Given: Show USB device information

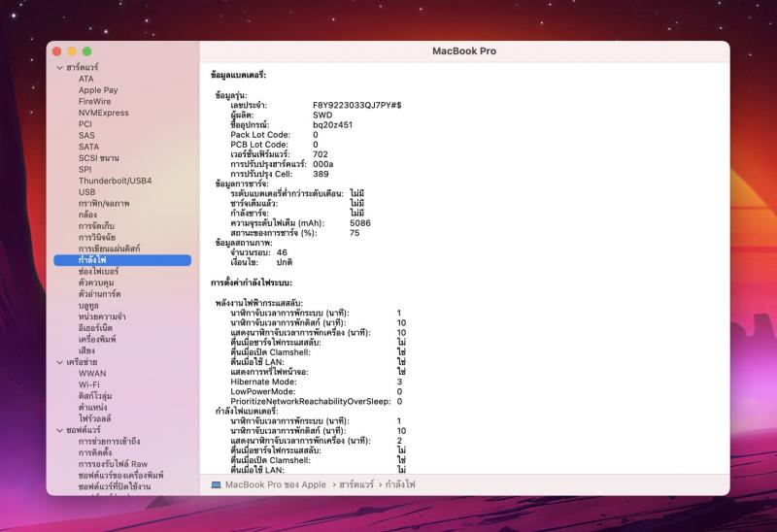Looking at the screenshot, I should coord(87,192).
